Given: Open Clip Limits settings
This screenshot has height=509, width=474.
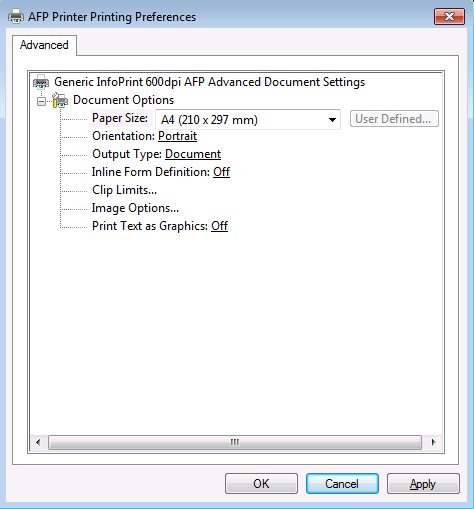Looking at the screenshot, I should (124, 190).
